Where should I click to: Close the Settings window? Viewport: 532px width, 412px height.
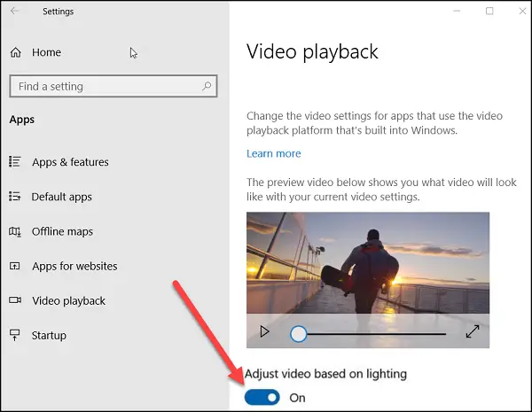[x=522, y=12]
